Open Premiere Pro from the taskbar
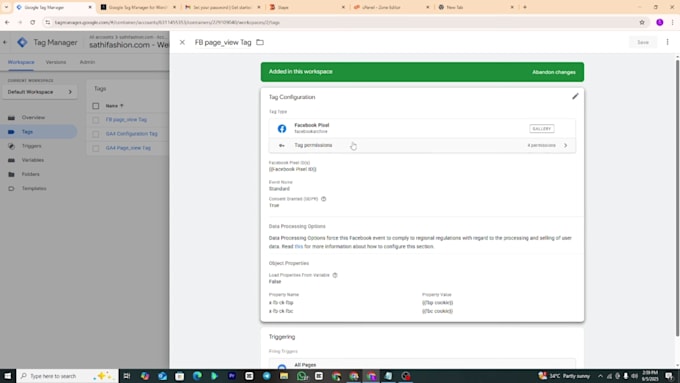The height and width of the screenshot is (383, 680). tap(232, 376)
